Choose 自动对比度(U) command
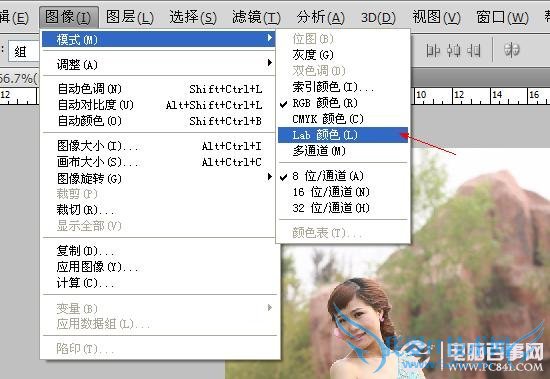The height and width of the screenshot is (379, 550). coord(159,105)
